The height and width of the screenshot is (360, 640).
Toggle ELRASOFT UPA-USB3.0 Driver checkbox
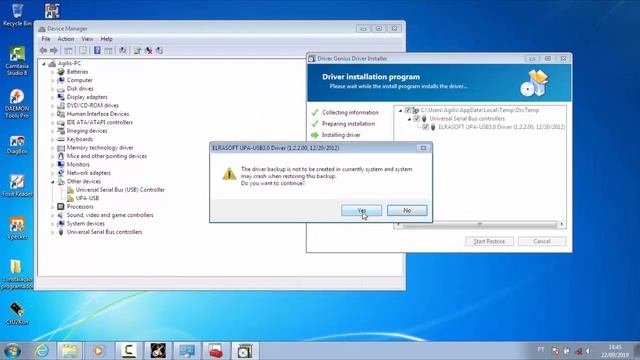coord(425,127)
